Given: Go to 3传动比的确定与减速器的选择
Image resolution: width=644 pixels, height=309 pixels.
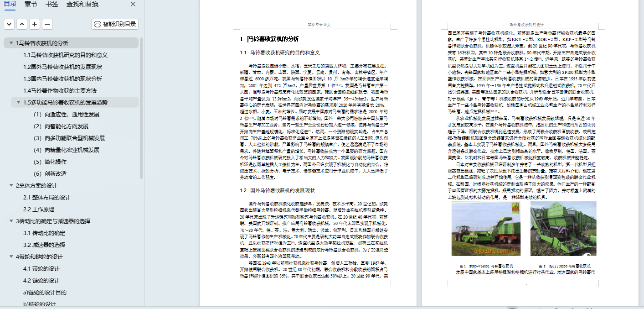Looking at the screenshot, I should point(53,221).
